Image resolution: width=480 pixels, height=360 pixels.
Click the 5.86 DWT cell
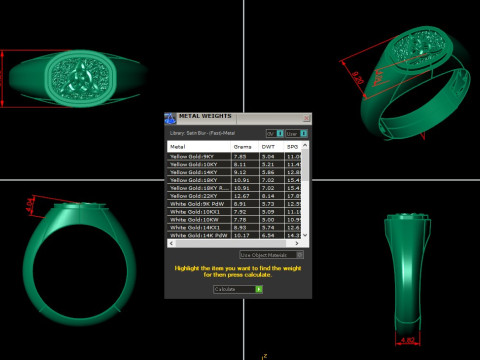pos(271,172)
